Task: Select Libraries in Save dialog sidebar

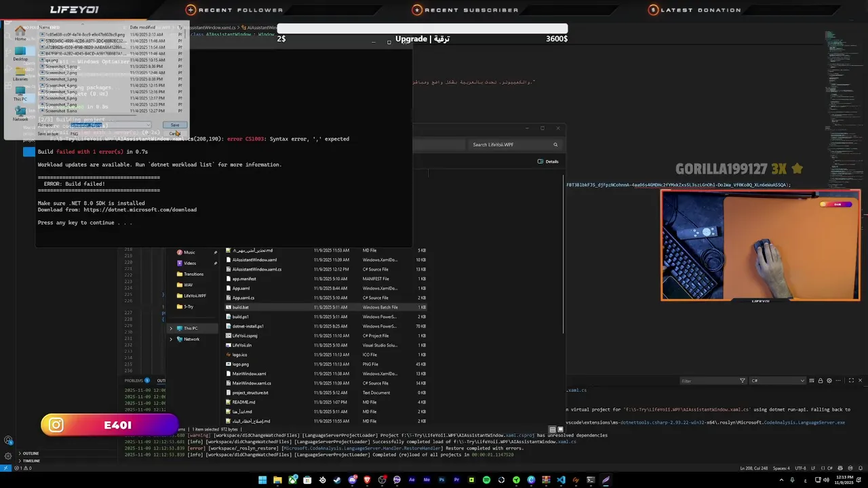Action: click(x=20, y=73)
